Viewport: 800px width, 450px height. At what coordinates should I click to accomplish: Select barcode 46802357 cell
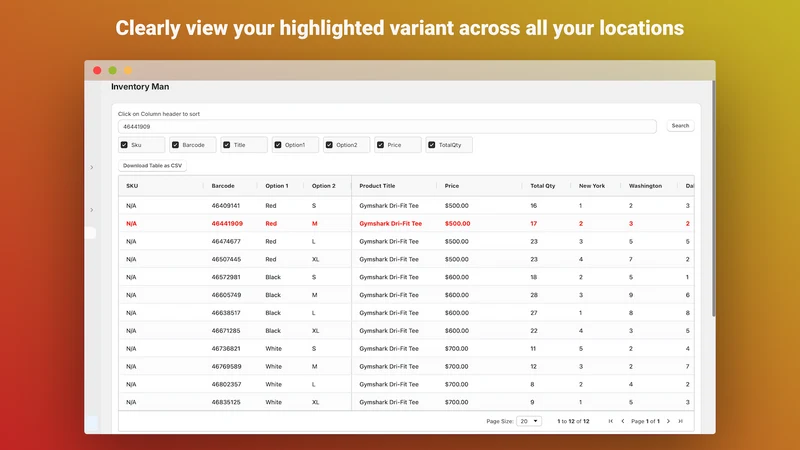tap(226, 384)
